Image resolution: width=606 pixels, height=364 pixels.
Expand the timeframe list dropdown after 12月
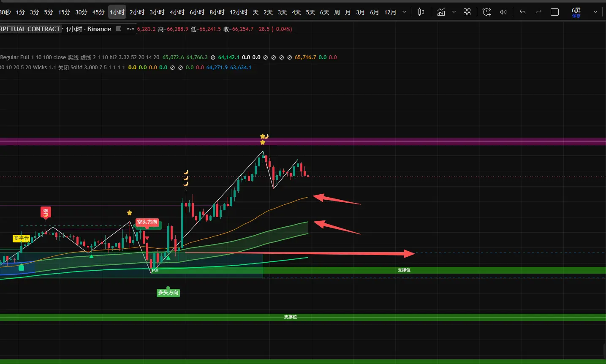tap(404, 12)
